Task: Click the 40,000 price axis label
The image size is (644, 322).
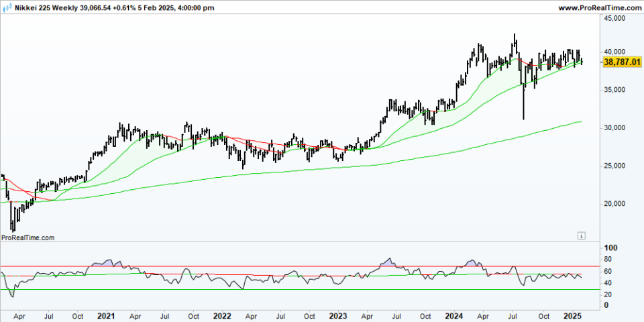Action: (x=615, y=52)
